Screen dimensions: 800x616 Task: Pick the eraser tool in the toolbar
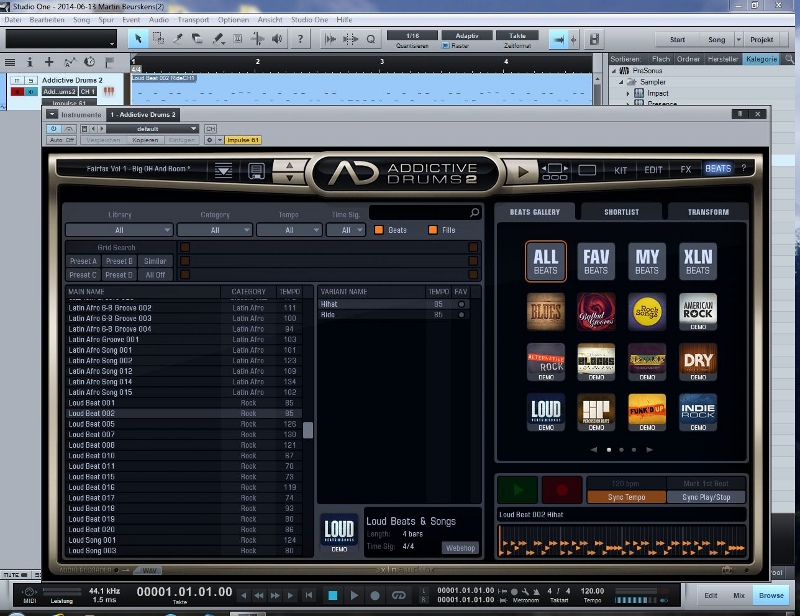click(x=197, y=39)
